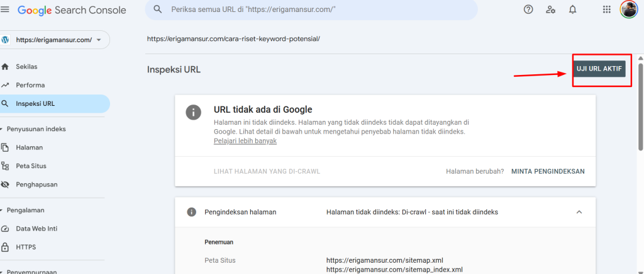Click the Halaman berubah? text
The height and width of the screenshot is (274, 644).
(x=475, y=171)
